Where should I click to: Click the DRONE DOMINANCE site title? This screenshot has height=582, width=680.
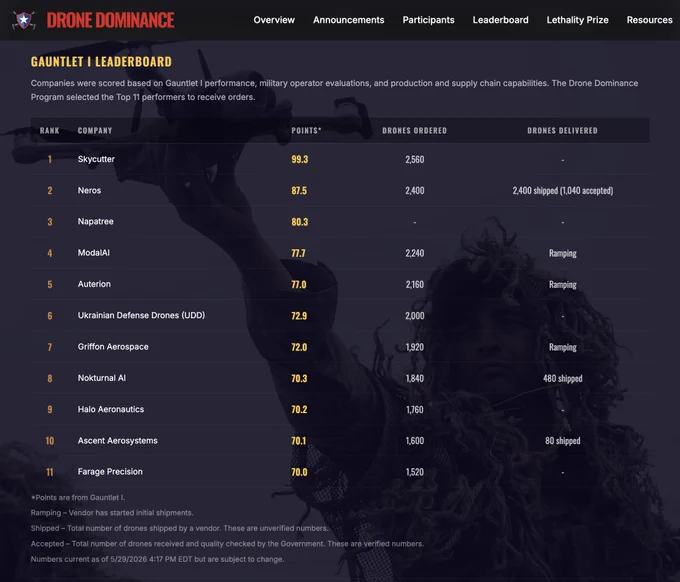click(111, 20)
